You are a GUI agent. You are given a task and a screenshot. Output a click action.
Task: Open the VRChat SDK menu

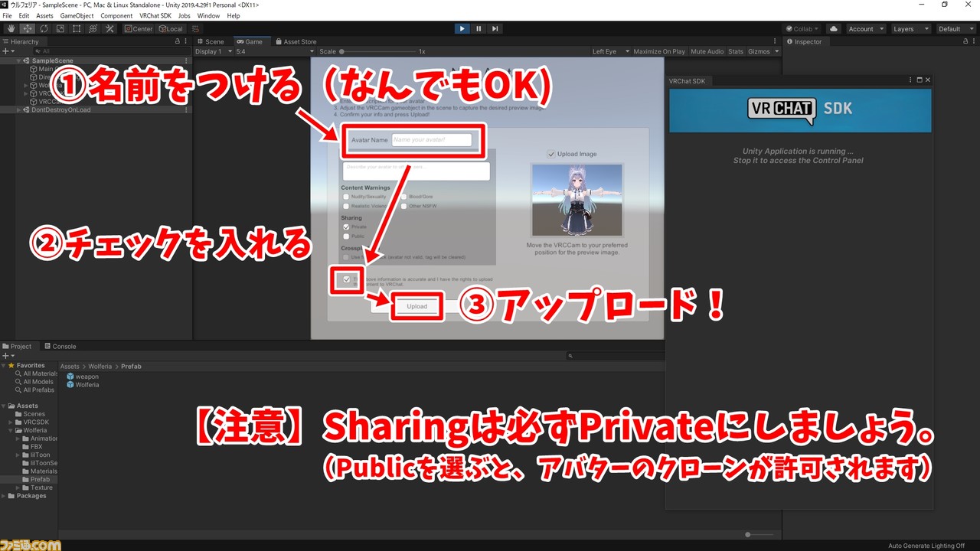[155, 15]
